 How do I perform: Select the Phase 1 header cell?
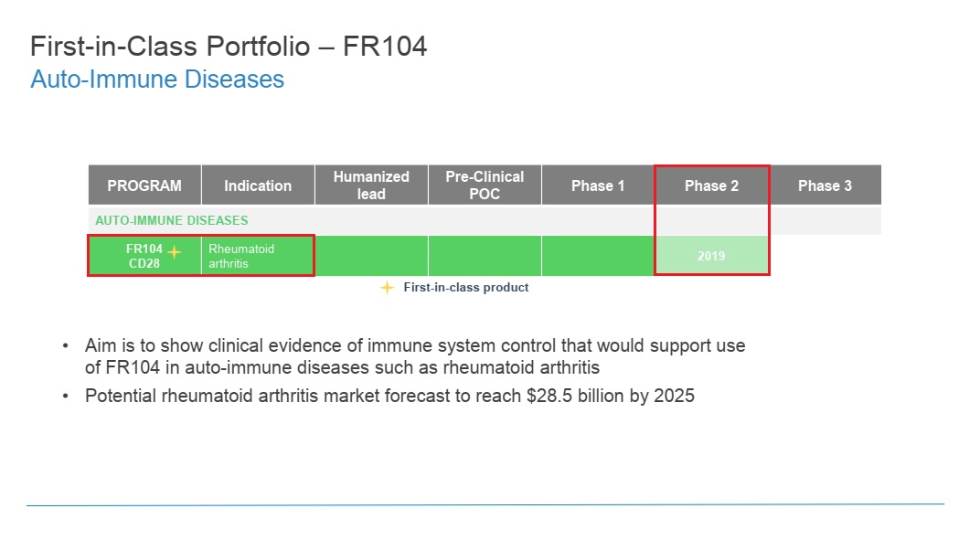pos(598,185)
